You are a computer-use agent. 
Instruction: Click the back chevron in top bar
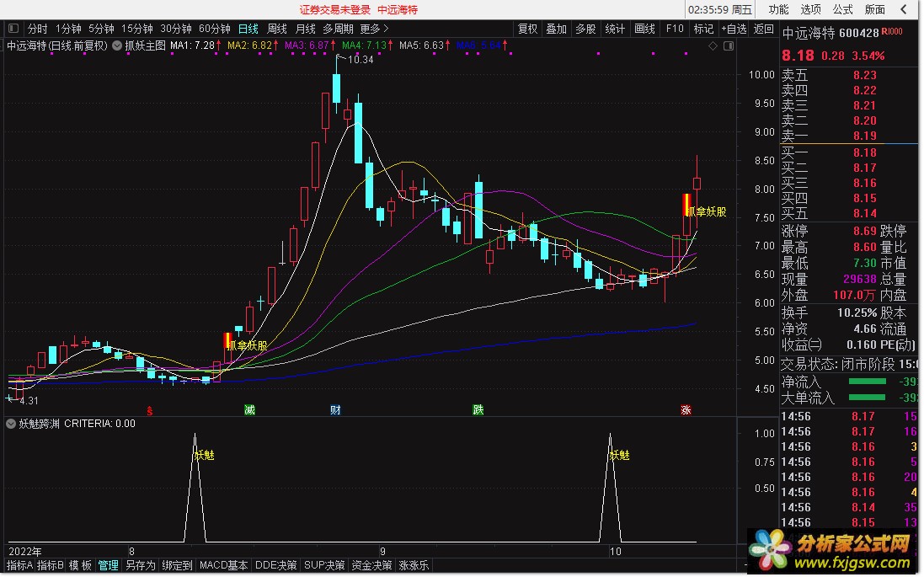coord(904,9)
